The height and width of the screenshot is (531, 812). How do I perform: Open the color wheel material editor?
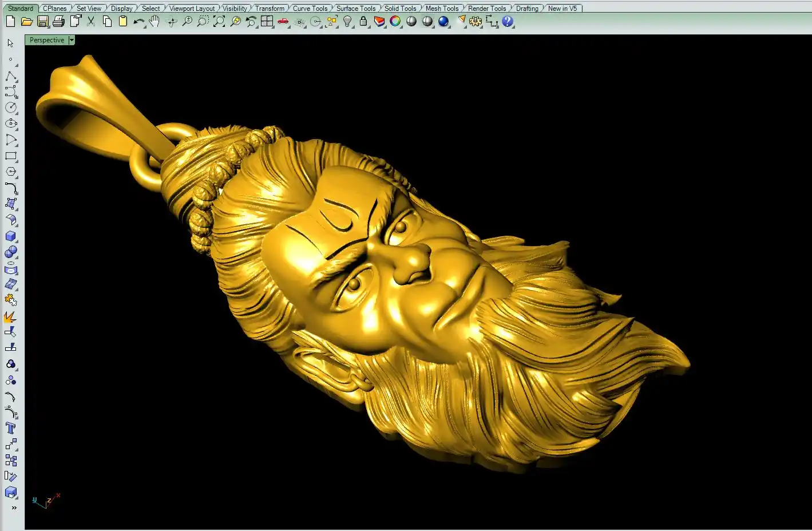coord(395,22)
